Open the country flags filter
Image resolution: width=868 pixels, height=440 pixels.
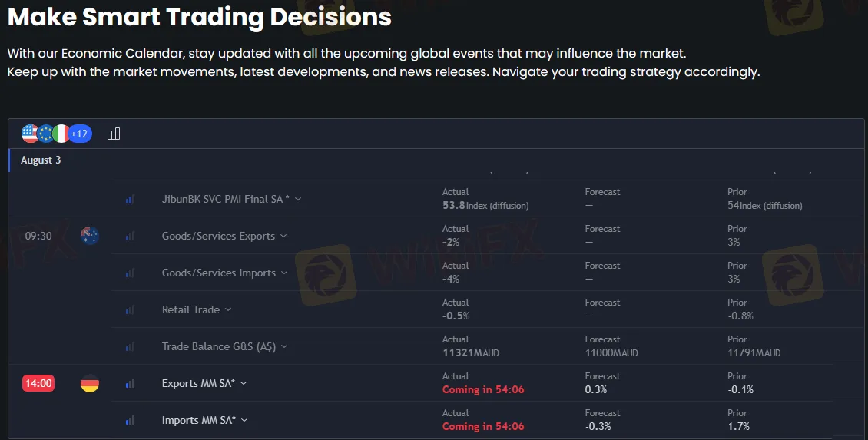[x=45, y=134]
